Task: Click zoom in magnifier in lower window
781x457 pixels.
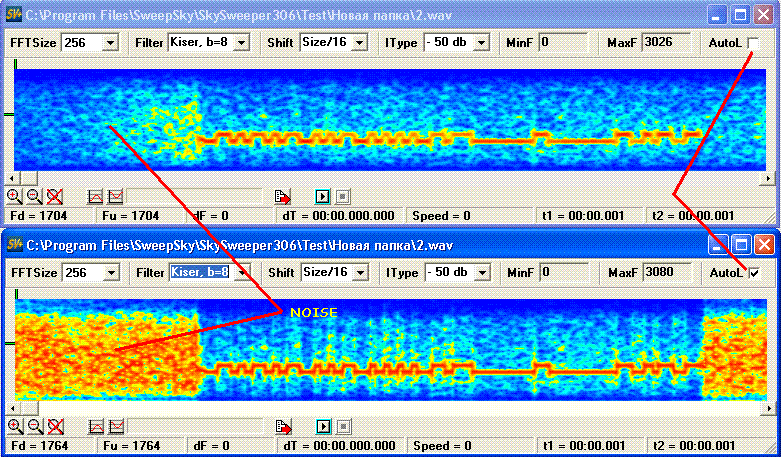Action: (14, 426)
